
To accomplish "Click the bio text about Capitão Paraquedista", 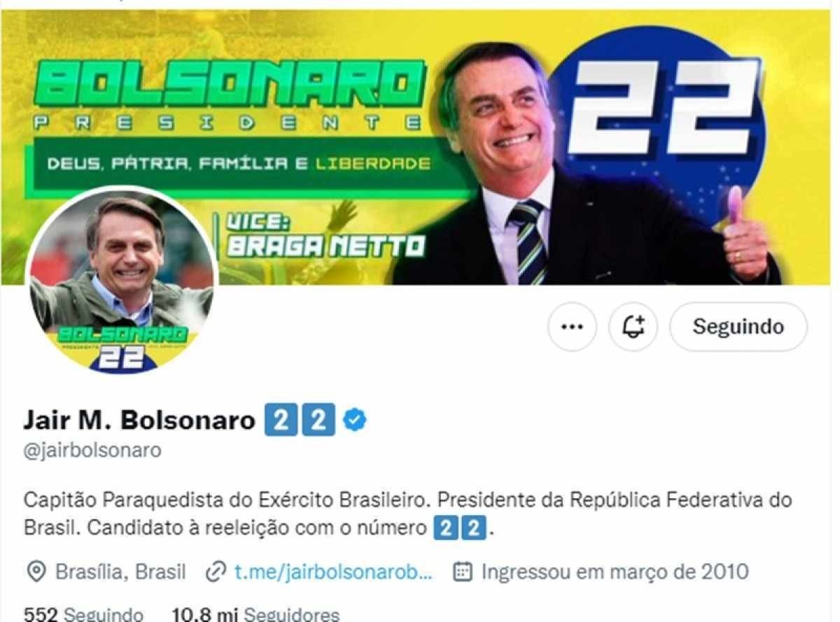I will coord(407,514).
